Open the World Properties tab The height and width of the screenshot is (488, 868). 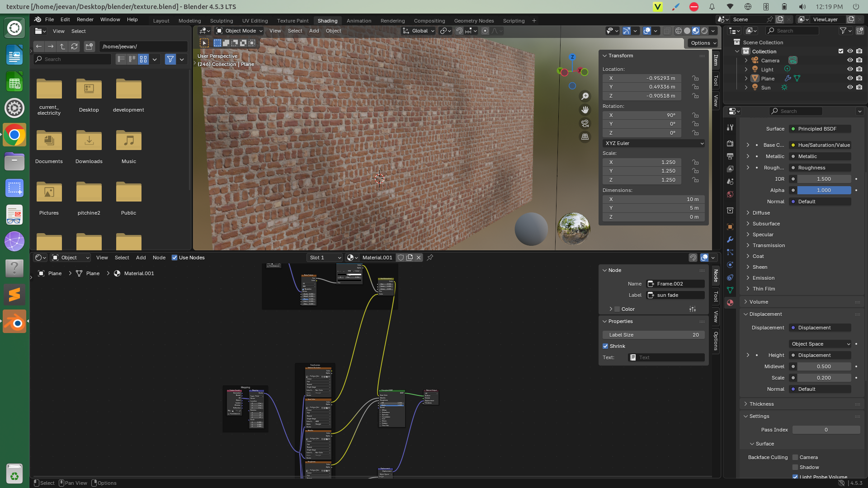[730, 194]
